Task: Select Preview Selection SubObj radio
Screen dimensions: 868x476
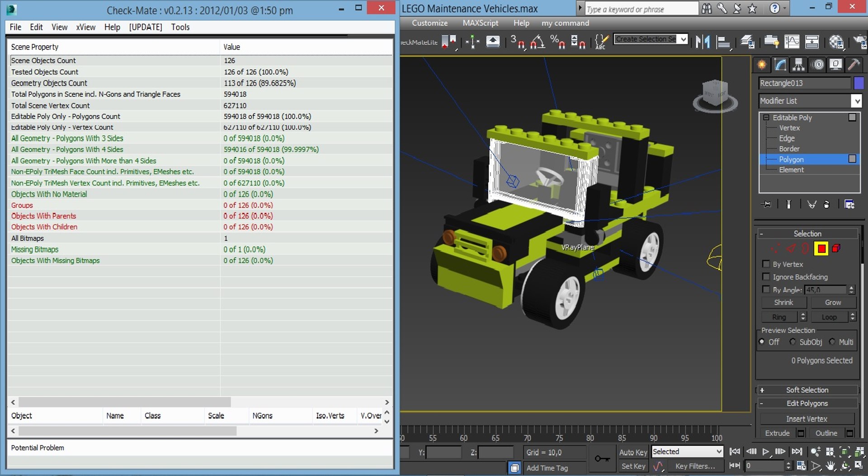Action: point(793,342)
